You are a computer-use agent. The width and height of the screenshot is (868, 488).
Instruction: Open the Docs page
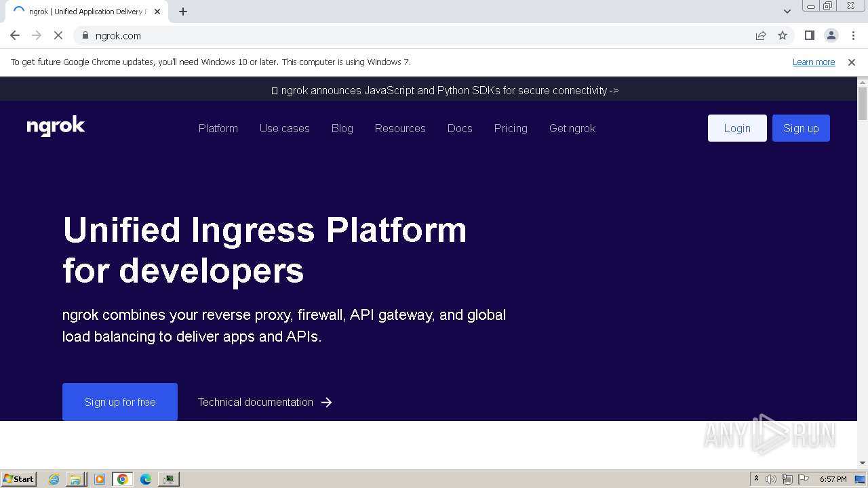(x=460, y=128)
